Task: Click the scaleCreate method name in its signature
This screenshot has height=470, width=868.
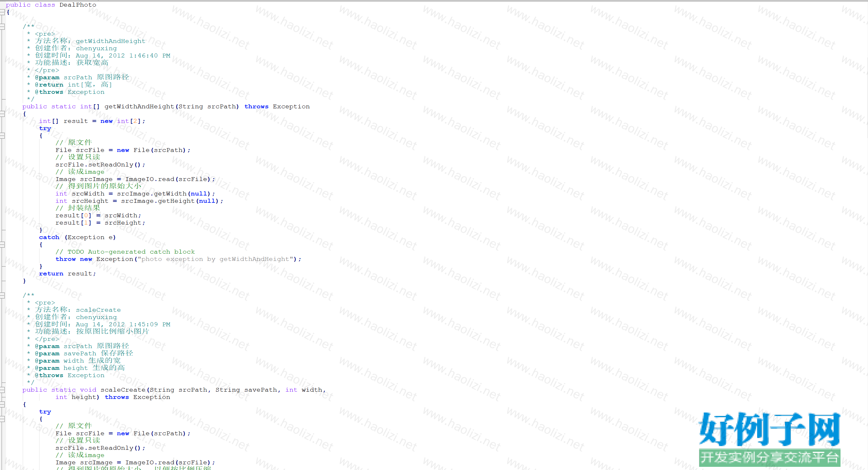Action: click(x=123, y=390)
